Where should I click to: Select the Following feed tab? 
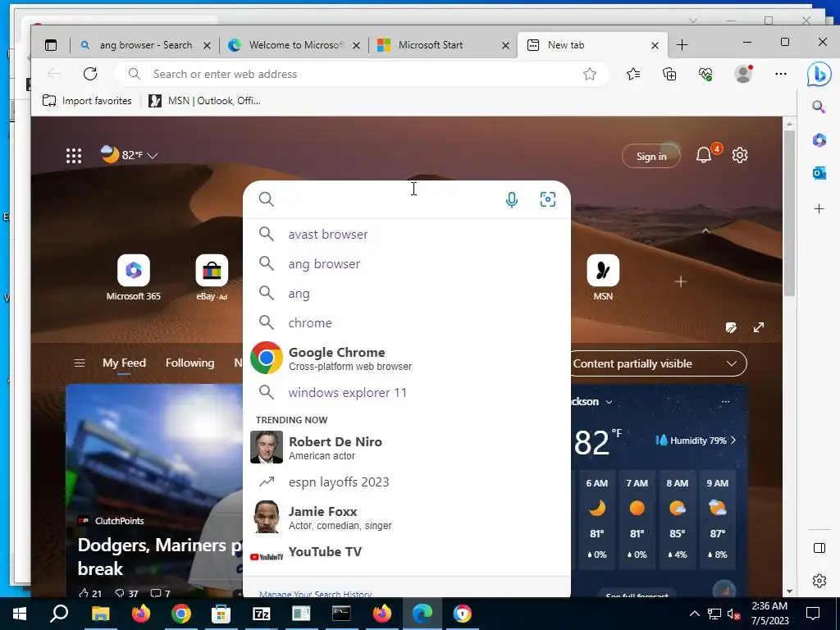(x=189, y=363)
